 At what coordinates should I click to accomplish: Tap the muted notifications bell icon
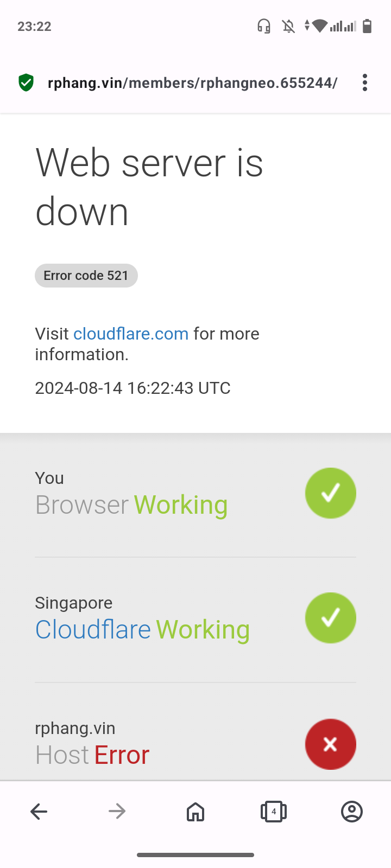pos(288,26)
